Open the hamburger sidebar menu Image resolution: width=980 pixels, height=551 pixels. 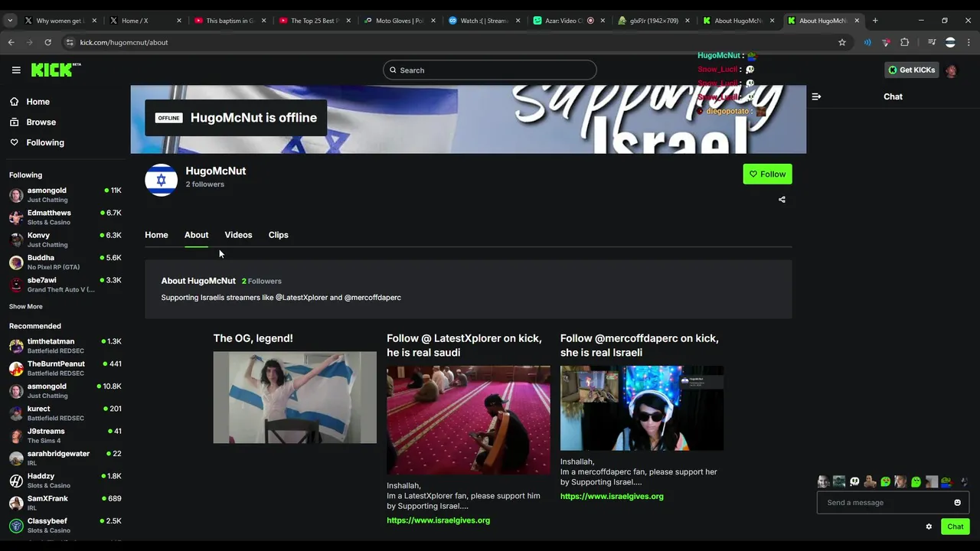[x=16, y=70]
